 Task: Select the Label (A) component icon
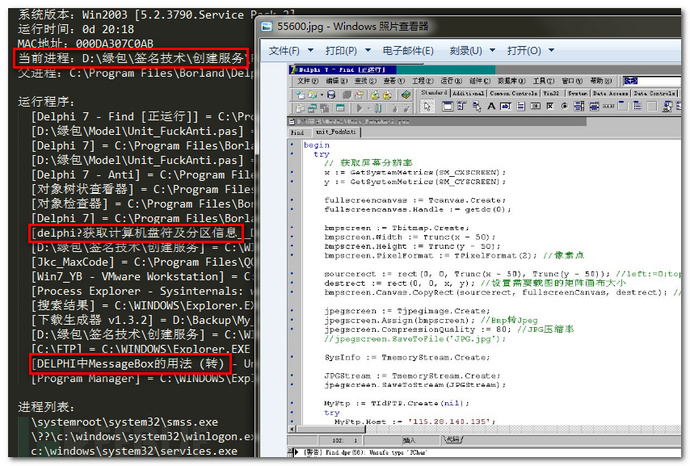491,106
